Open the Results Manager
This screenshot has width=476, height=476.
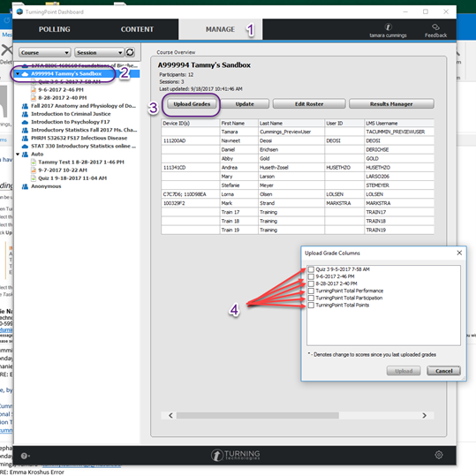[x=391, y=104]
